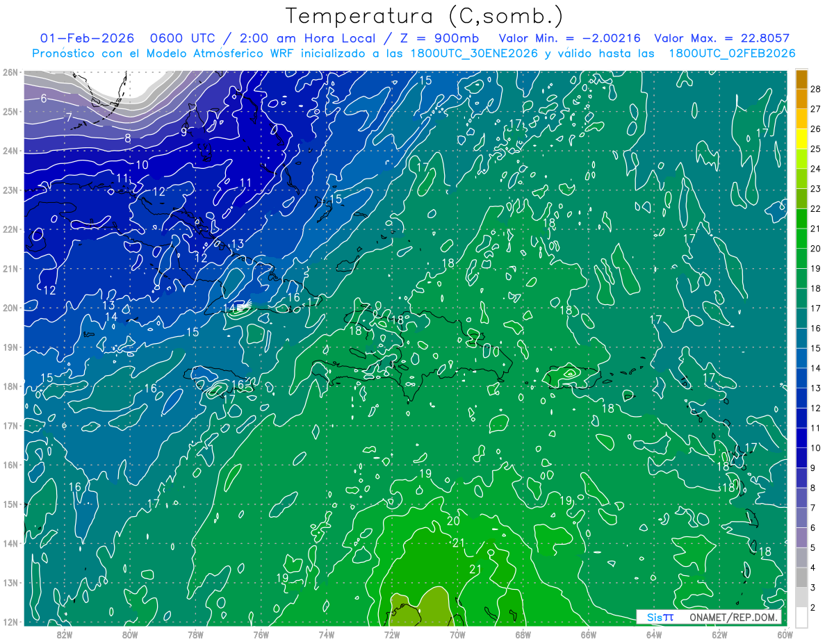Click the "64W" longitude axis label
Viewport: 834px width, 644px height.
tap(654, 634)
